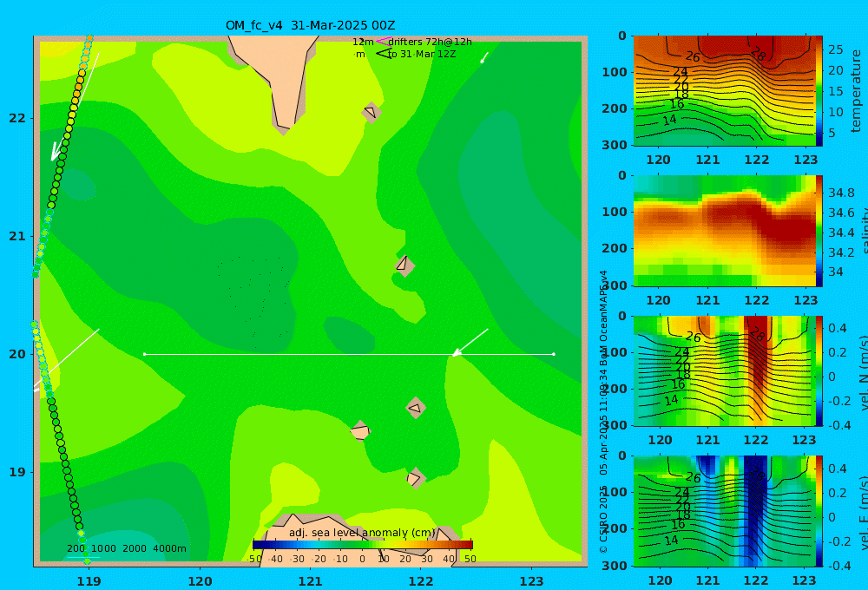868x590 pixels.
Task: Click latitude label 19 on main map
Action: click(x=17, y=472)
